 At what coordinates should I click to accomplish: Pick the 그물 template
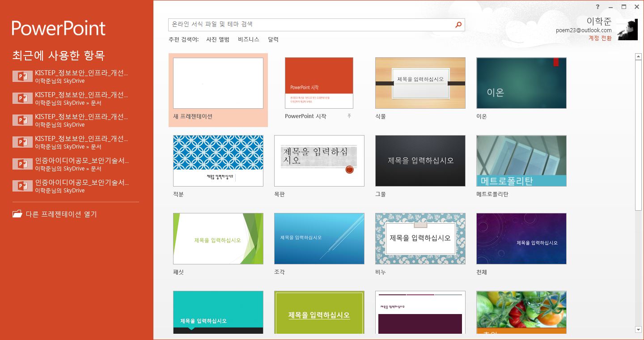420,161
